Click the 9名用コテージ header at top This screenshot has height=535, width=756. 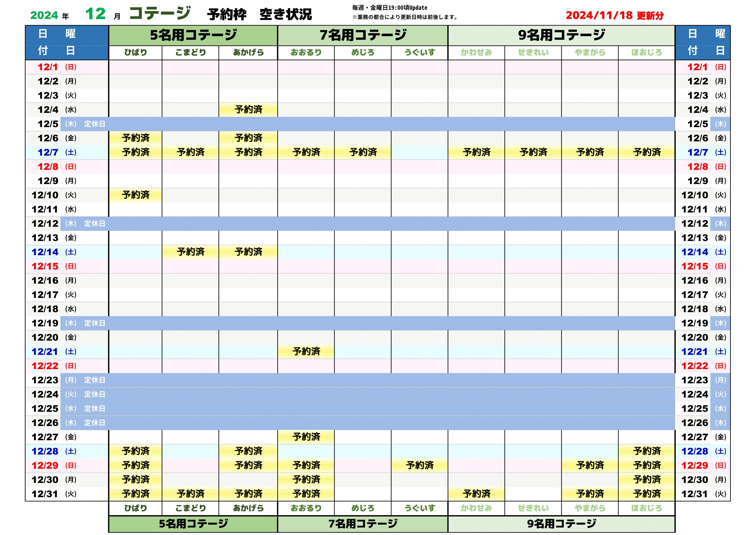pos(561,35)
